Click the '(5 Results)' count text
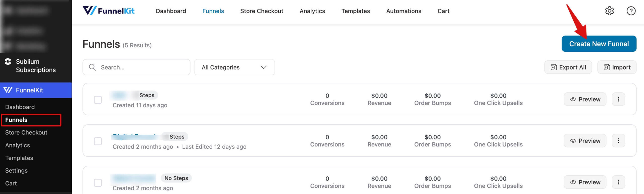Image resolution: width=644 pixels, height=194 pixels. click(137, 45)
